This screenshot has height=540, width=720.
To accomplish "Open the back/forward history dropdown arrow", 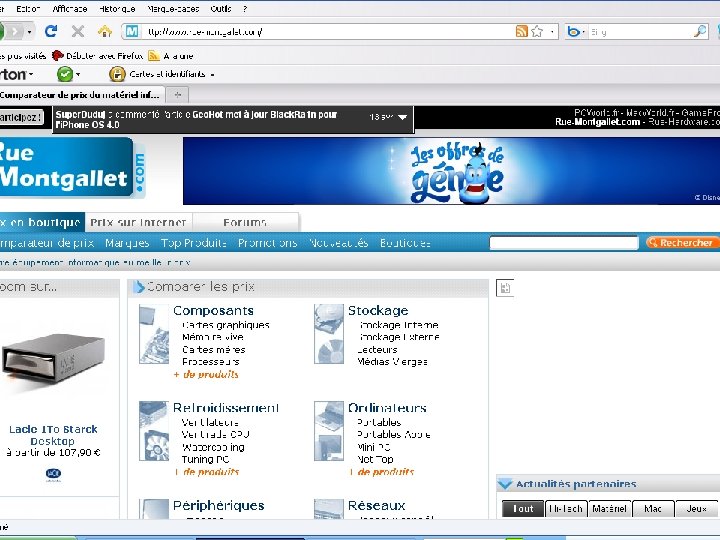I will pyautogui.click(x=29, y=32).
